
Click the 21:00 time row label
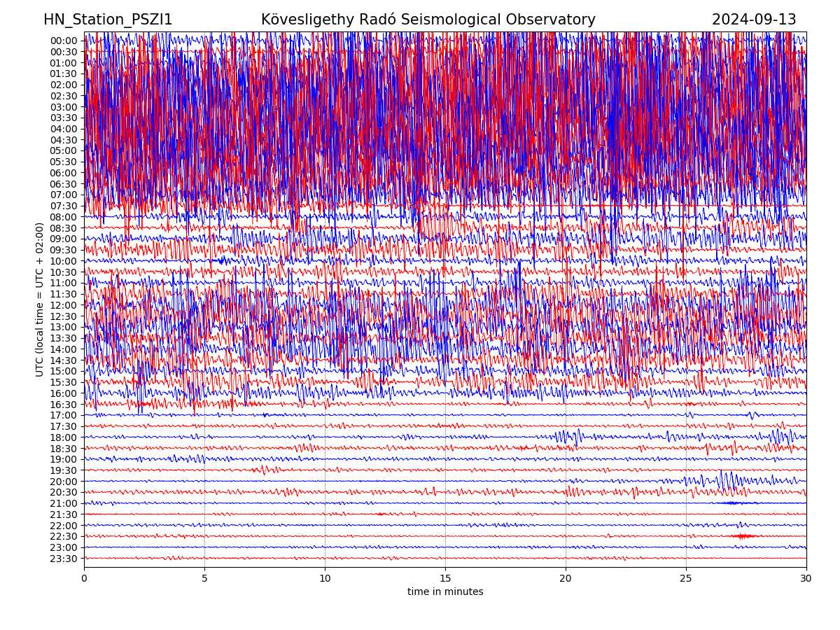click(63, 503)
